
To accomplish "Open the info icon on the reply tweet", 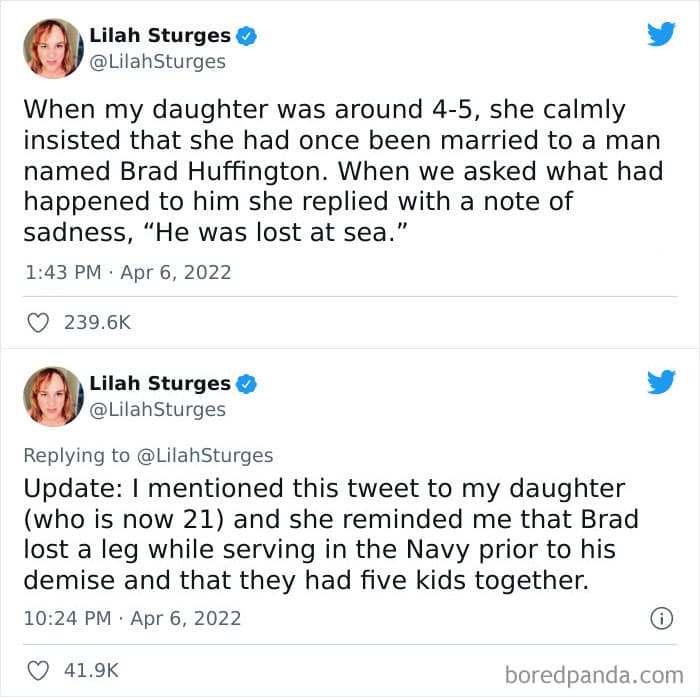I will coord(661,618).
